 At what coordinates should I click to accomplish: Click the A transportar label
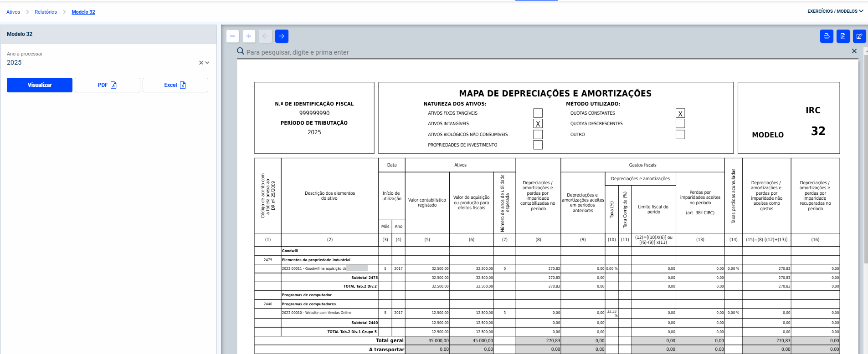(x=386, y=349)
